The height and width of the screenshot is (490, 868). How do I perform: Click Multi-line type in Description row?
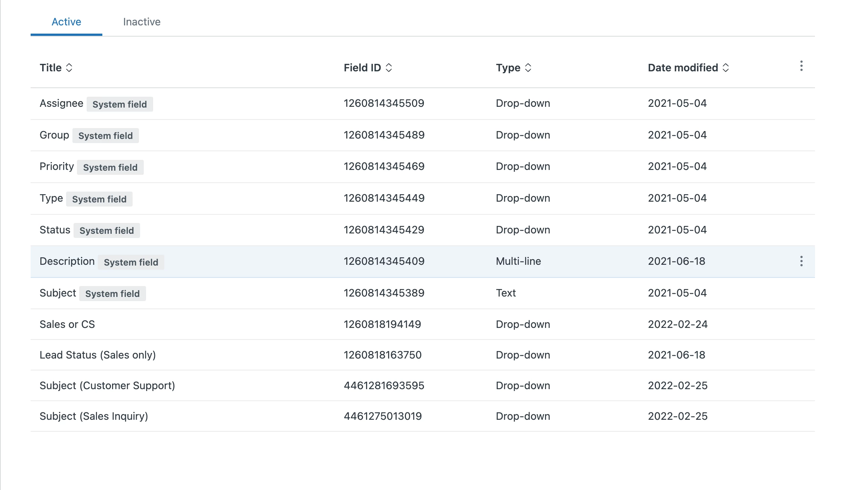[x=518, y=261]
